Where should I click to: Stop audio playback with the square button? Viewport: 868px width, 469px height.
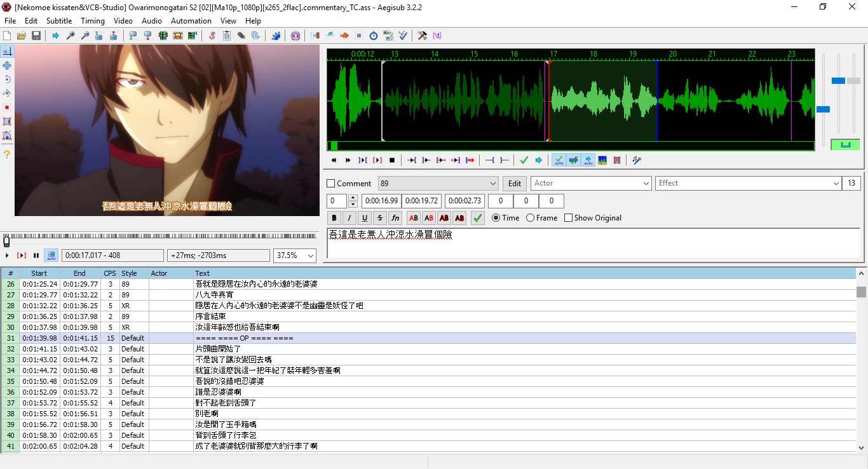click(x=392, y=160)
